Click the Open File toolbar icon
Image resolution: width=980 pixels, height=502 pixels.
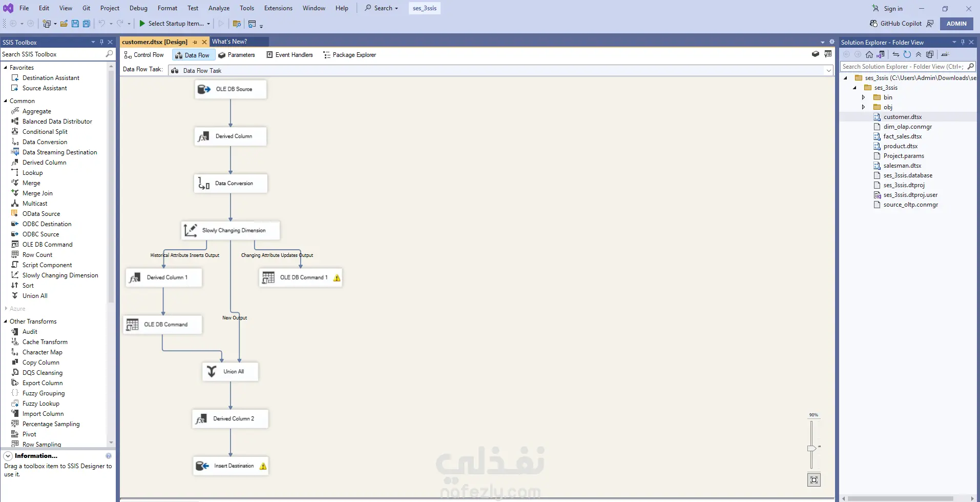point(64,24)
